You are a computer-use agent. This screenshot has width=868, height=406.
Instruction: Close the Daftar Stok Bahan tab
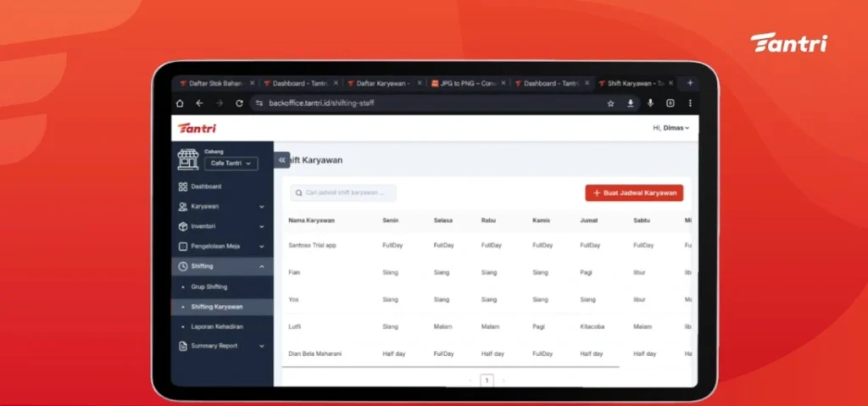[x=252, y=83]
